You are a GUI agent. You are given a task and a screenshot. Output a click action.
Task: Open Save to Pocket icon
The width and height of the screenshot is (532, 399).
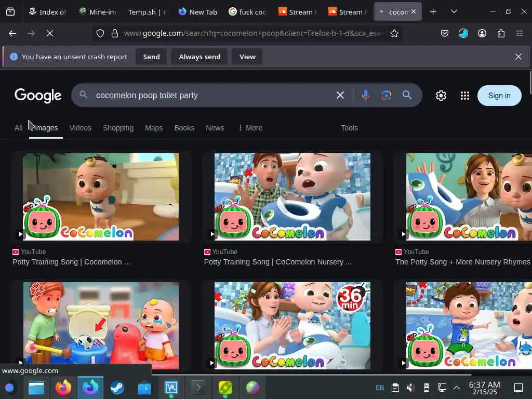click(445, 33)
